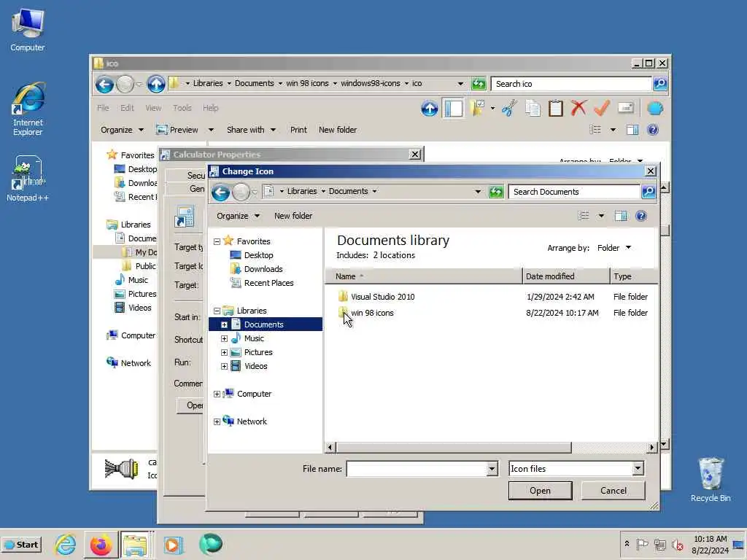Collapse the Favorites tree node in dialog
The height and width of the screenshot is (560, 747).
[x=217, y=241]
